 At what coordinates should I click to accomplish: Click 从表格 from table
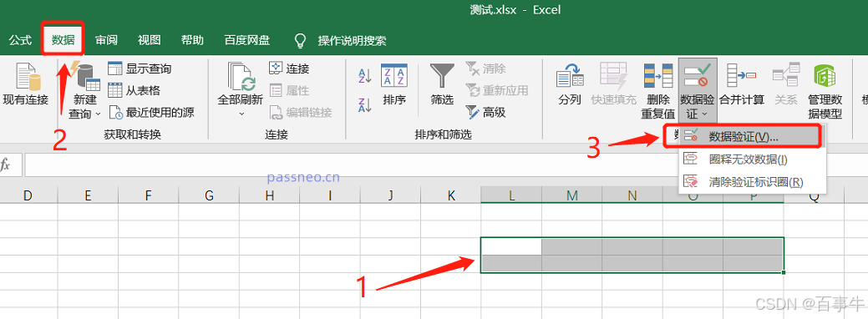point(134,90)
